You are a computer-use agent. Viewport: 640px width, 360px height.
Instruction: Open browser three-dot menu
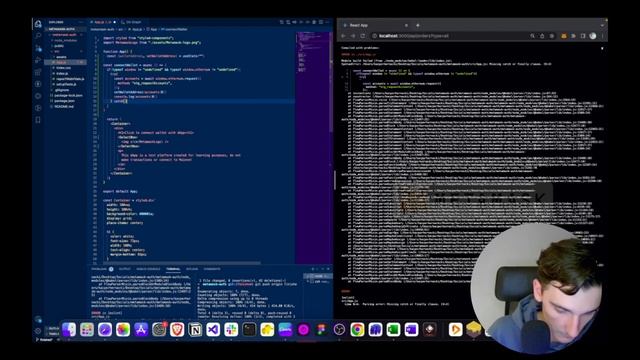[602, 36]
